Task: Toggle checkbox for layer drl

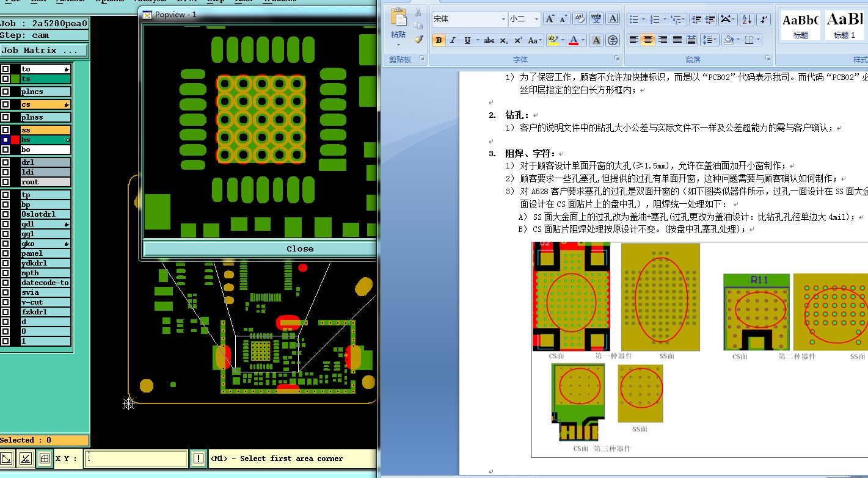Action: tap(5, 162)
